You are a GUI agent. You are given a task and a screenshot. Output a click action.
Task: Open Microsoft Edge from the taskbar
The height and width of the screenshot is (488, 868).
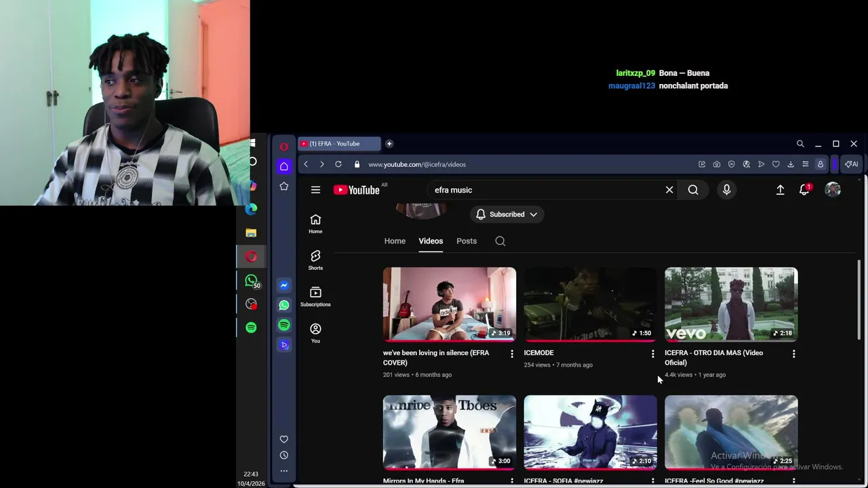(x=252, y=209)
